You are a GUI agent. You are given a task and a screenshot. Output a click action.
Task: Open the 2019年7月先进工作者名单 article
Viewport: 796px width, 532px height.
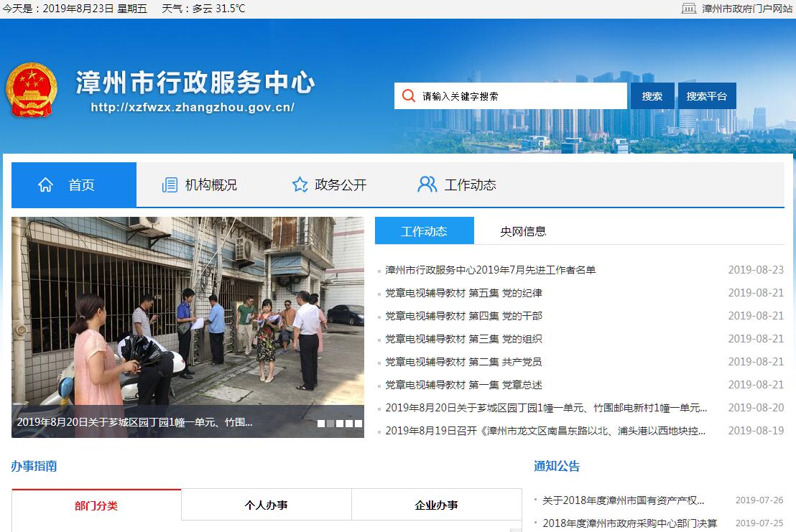tap(491, 270)
